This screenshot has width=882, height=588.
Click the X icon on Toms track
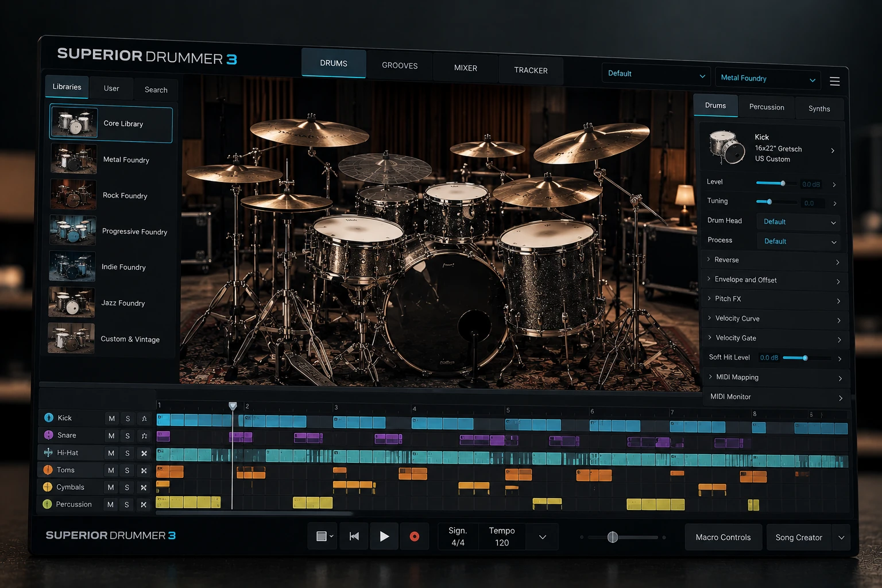tap(144, 470)
